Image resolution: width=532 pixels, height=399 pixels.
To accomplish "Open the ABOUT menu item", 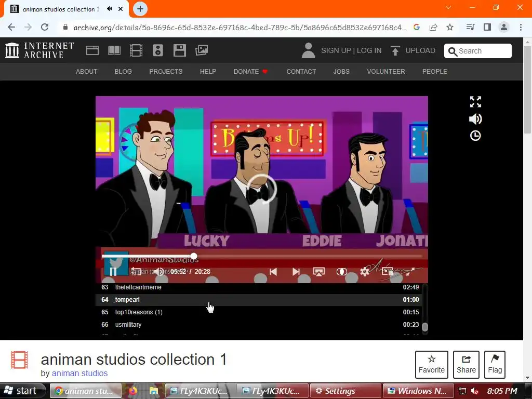I will click(x=87, y=72).
